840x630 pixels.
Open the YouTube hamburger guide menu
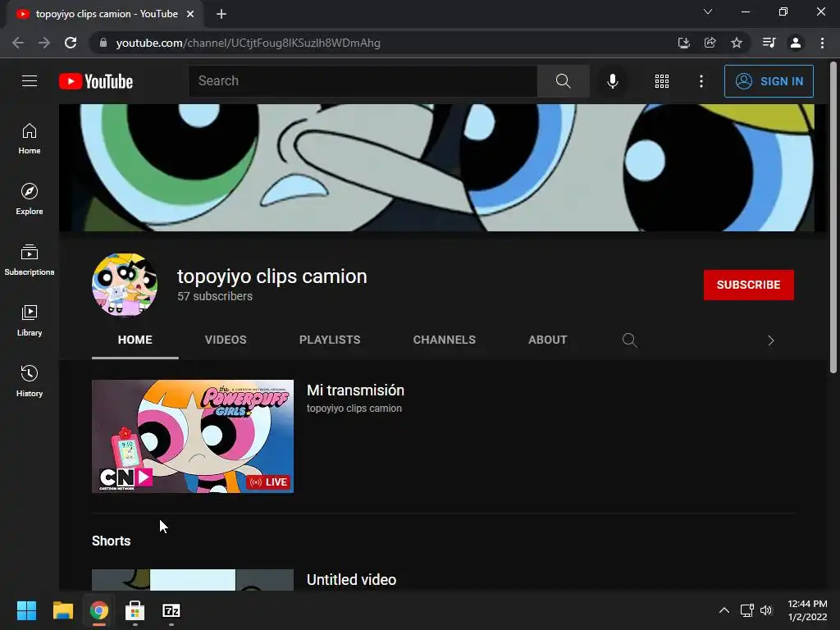click(x=30, y=81)
